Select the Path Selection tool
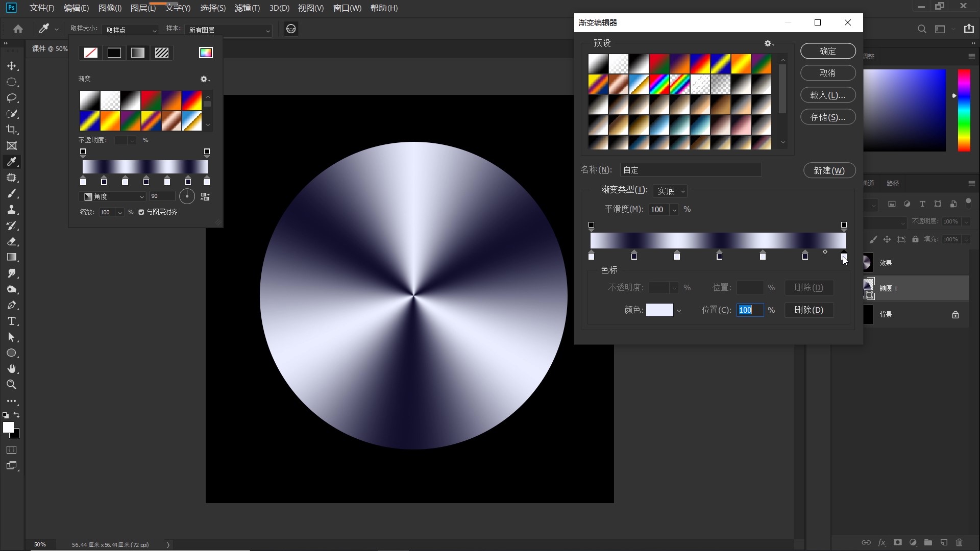Screen dimensions: 980x551 click(12, 337)
